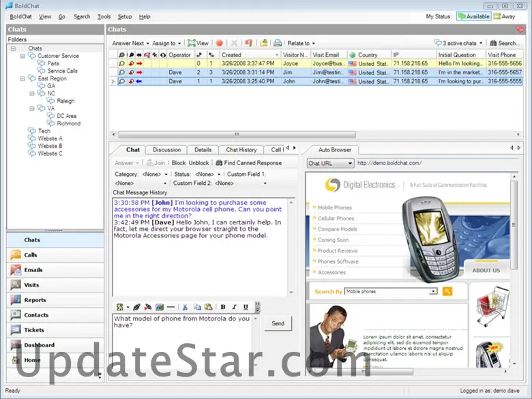Collapse the NC folder node

[32, 93]
